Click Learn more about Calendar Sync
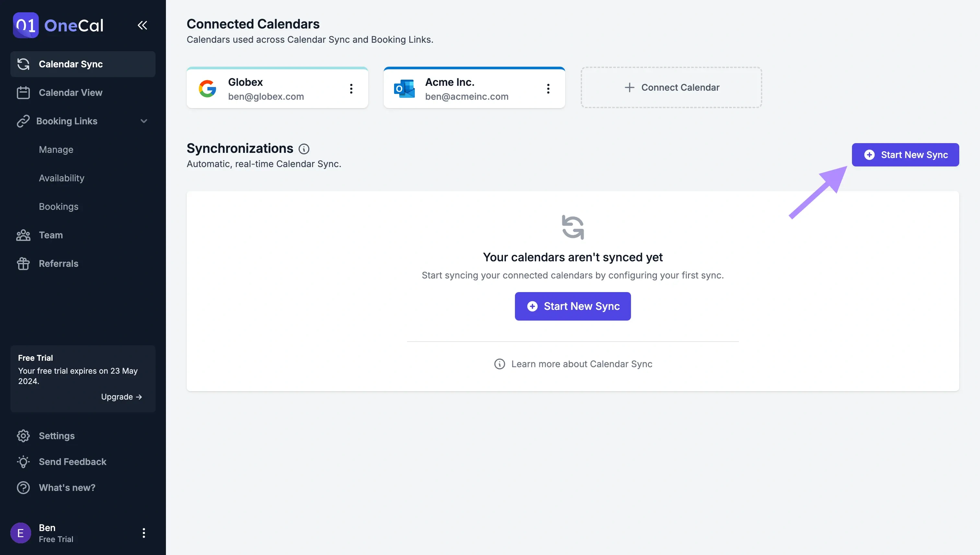Screen dimensions: 980x555 point(572,364)
